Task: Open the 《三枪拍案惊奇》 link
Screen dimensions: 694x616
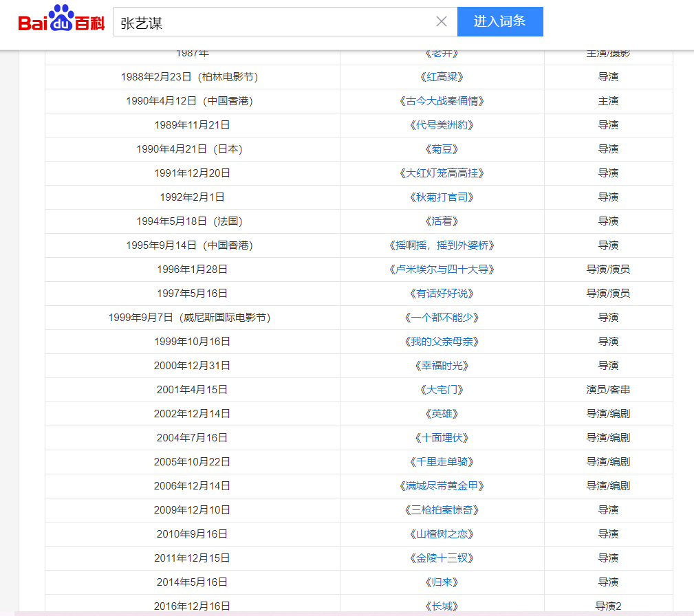Action: (442, 510)
